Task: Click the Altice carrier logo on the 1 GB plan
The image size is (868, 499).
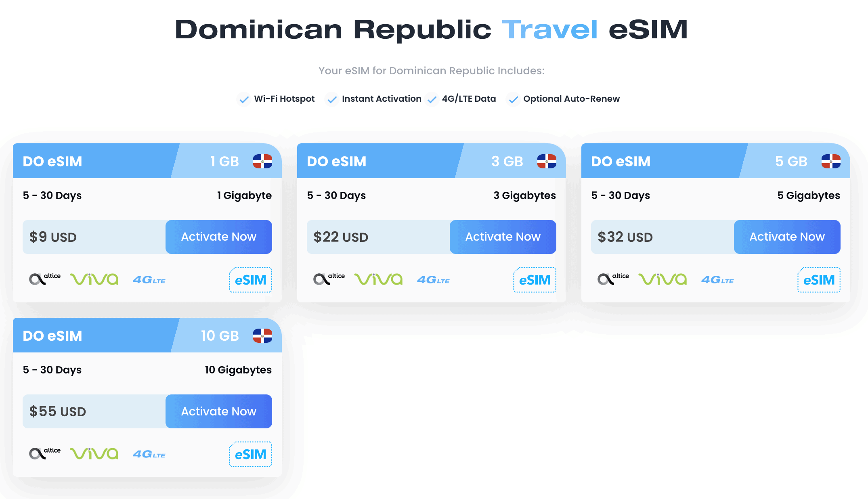Action: point(44,279)
